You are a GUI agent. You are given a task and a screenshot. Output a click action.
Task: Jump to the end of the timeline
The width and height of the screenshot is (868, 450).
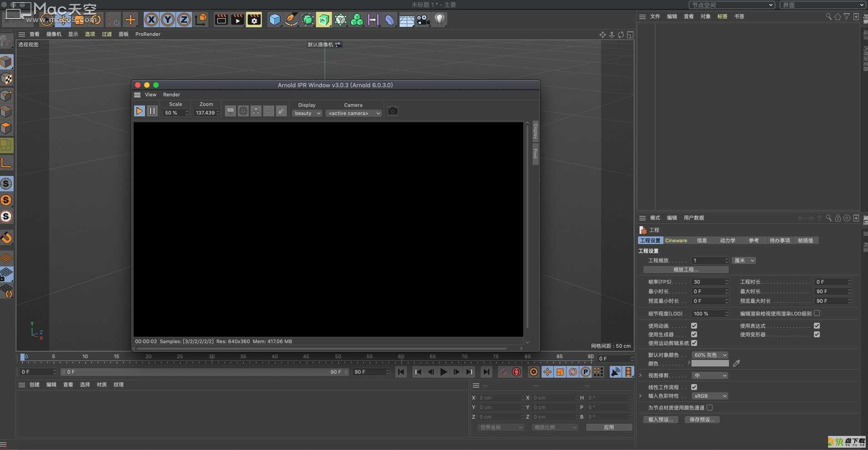click(x=487, y=372)
